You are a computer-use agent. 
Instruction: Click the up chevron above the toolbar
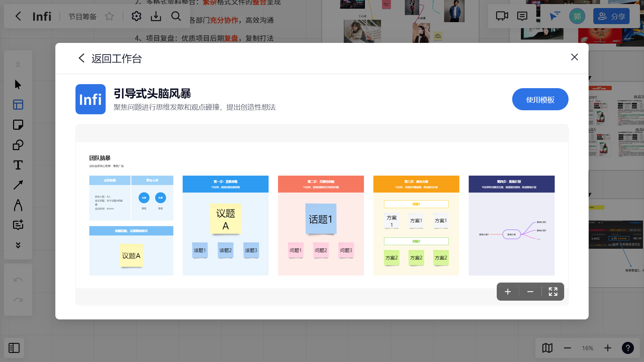[18, 64]
